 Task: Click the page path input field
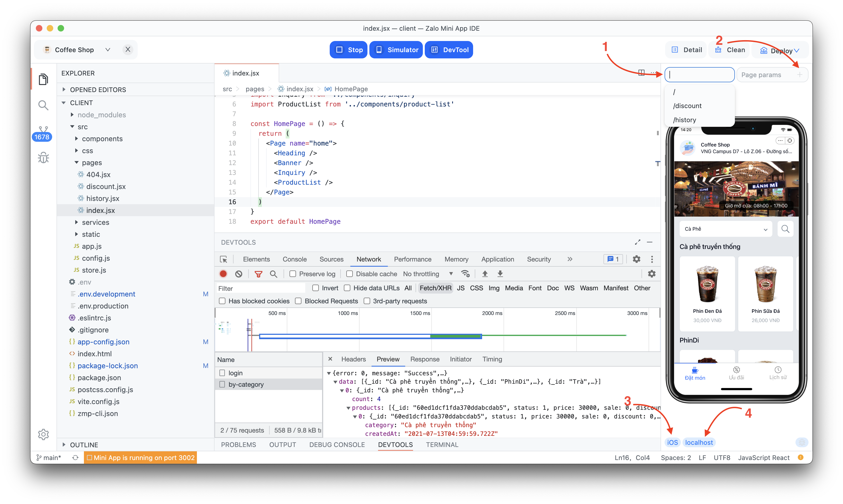coord(699,75)
